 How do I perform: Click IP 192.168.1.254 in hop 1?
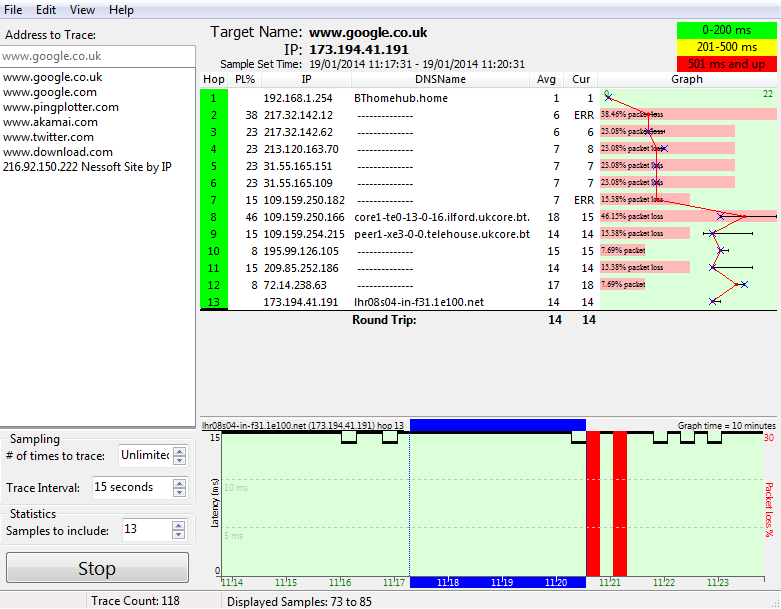(298, 98)
